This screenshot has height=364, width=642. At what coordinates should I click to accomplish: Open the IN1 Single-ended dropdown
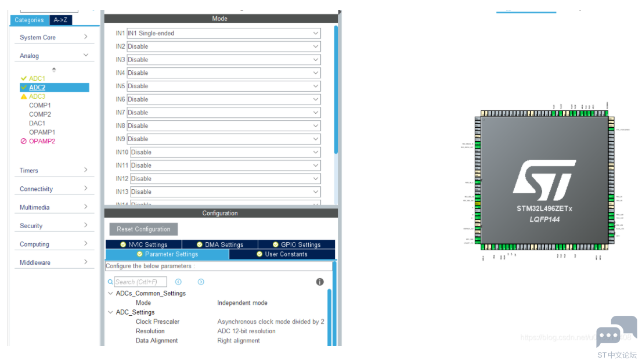click(223, 34)
